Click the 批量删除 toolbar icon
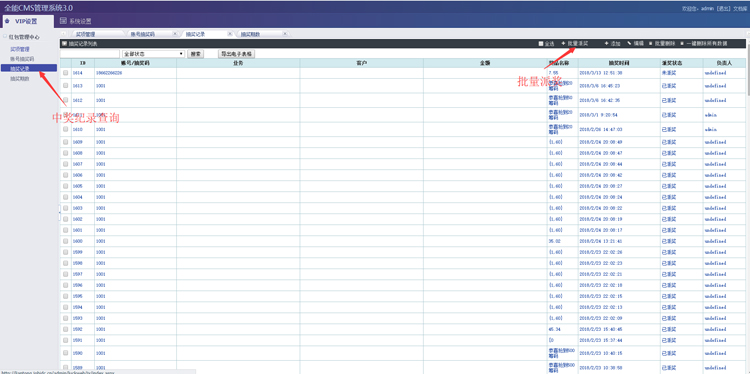 point(651,44)
